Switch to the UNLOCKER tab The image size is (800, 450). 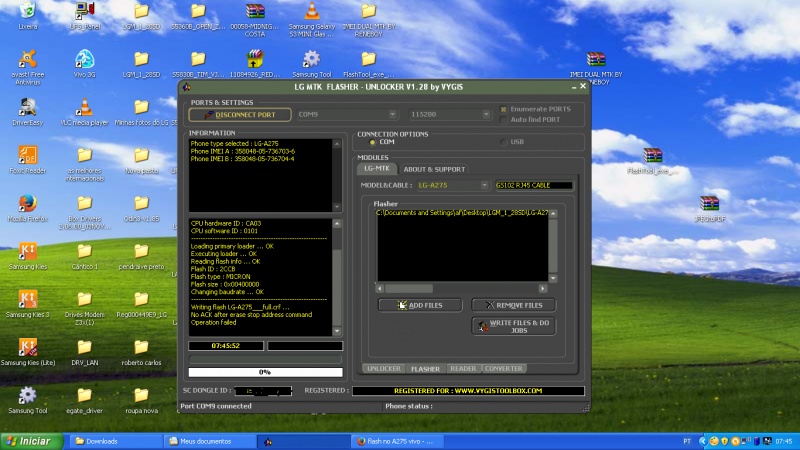coord(384,368)
